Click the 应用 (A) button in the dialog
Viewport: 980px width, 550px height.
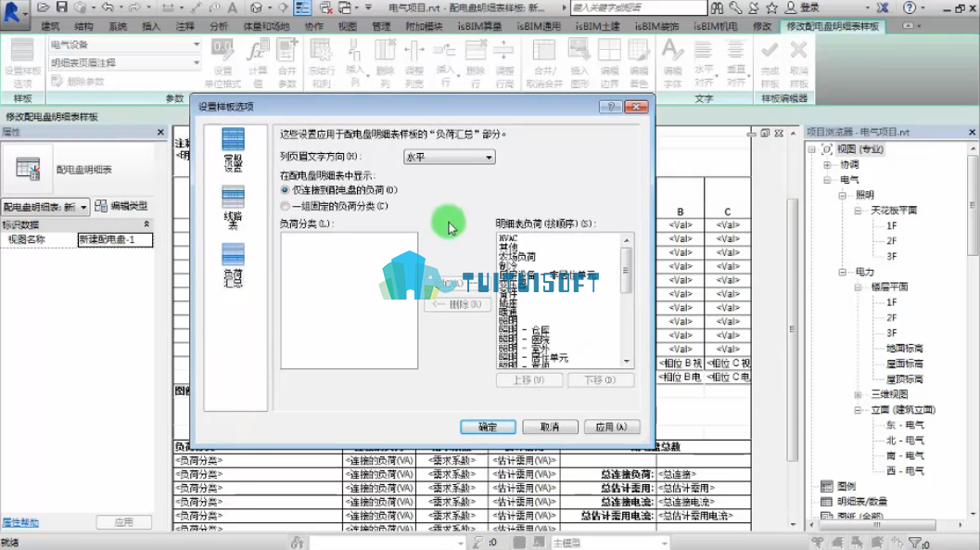612,427
